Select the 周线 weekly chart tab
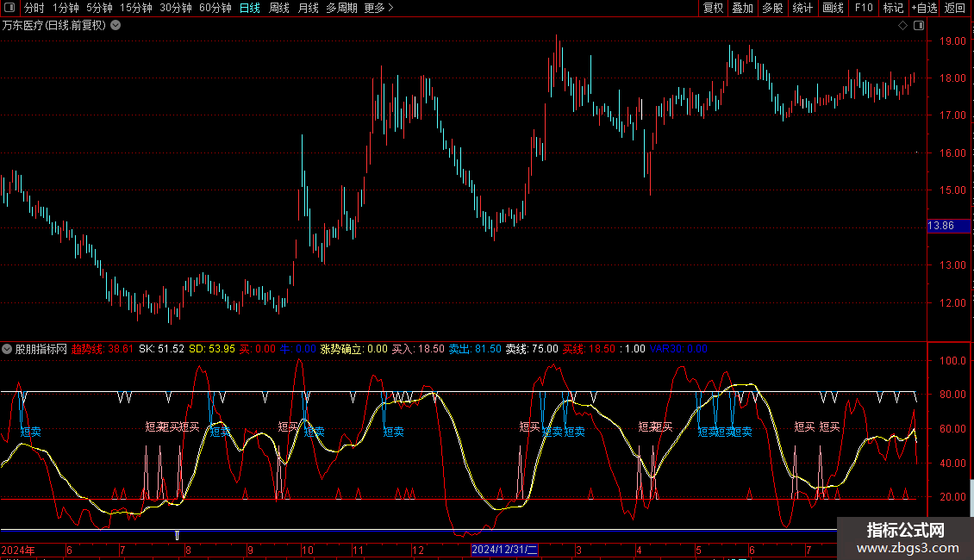 (x=279, y=8)
